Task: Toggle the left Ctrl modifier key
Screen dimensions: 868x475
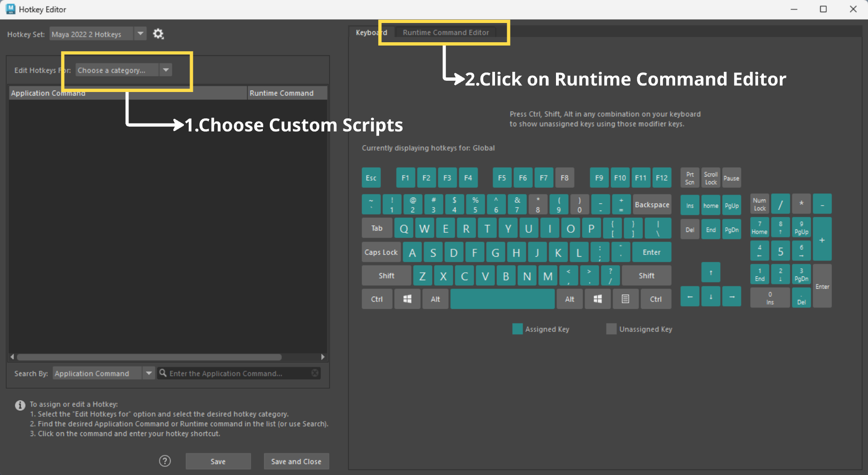Action: [377, 299]
